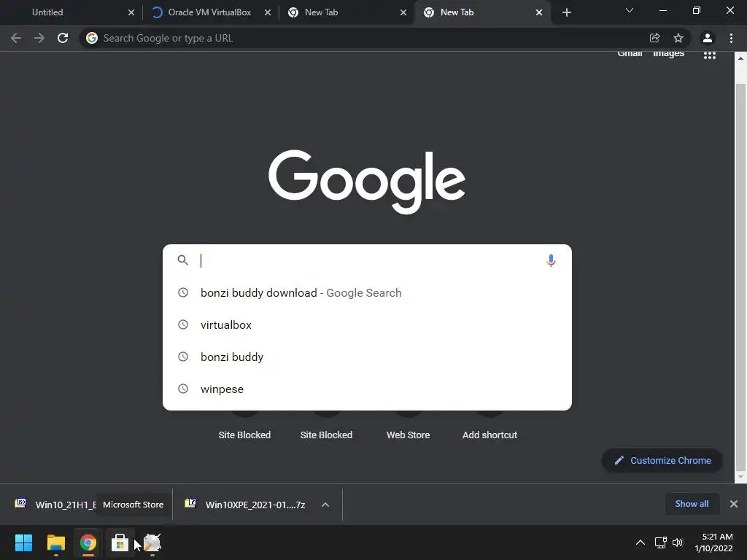Click the Chrome taskbar icon
The height and width of the screenshot is (560, 747).
pyautogui.click(x=88, y=542)
